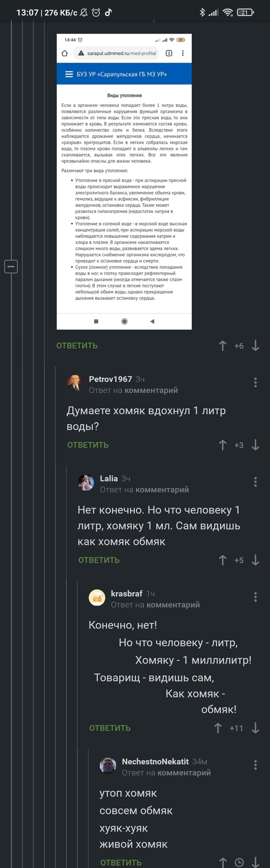Open krasbraf's profile via username

pyautogui.click(x=127, y=593)
